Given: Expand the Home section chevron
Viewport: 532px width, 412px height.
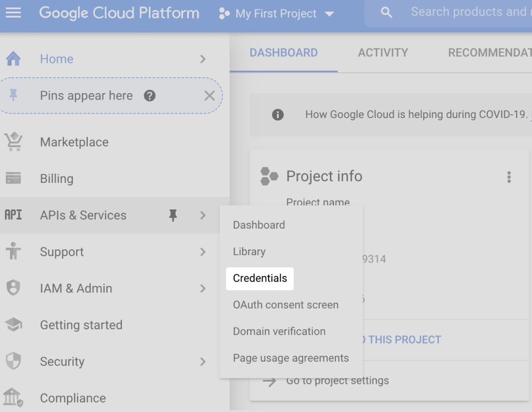Looking at the screenshot, I should tap(203, 59).
